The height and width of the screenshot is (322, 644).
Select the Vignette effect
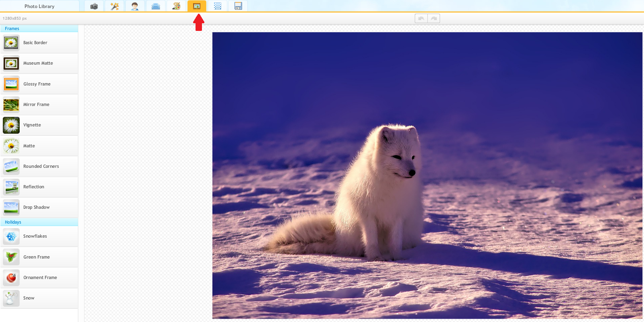(39, 125)
